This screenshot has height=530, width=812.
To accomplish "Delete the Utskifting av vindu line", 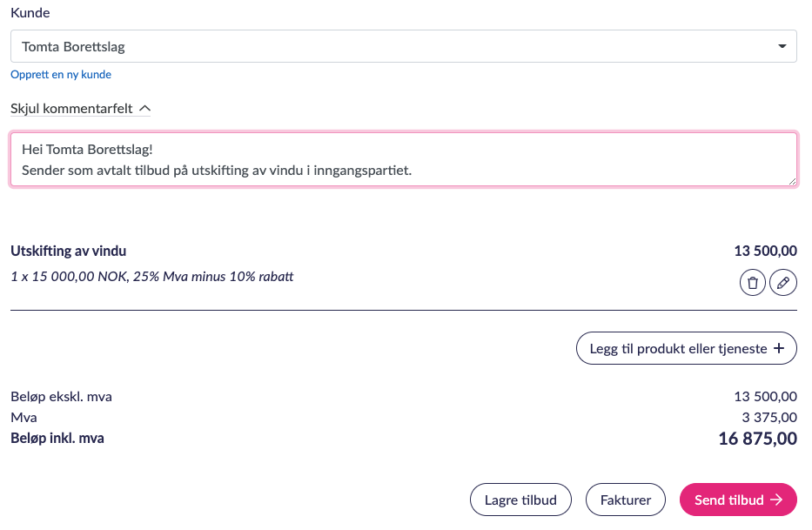I will click(x=753, y=283).
